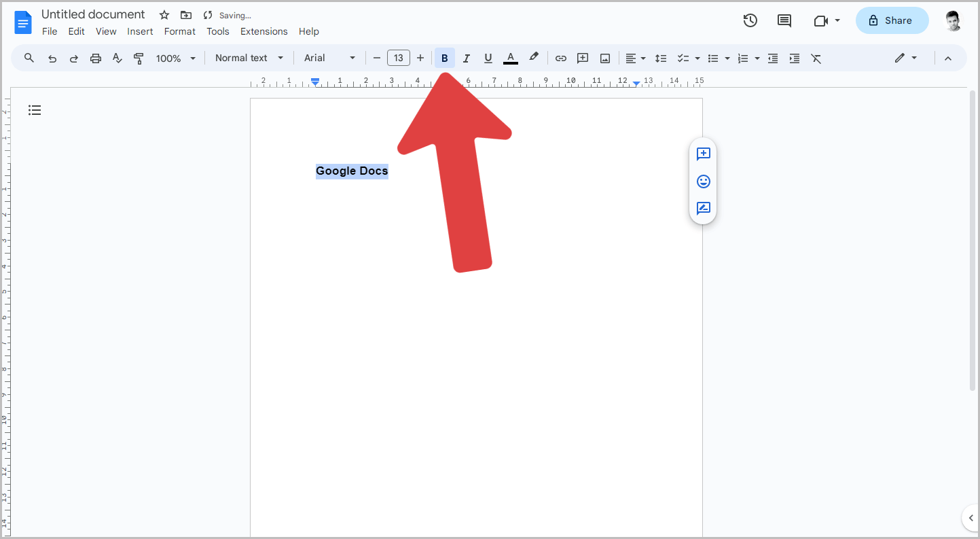Click the selected Google Docs text
The height and width of the screenshot is (539, 980).
coord(352,171)
